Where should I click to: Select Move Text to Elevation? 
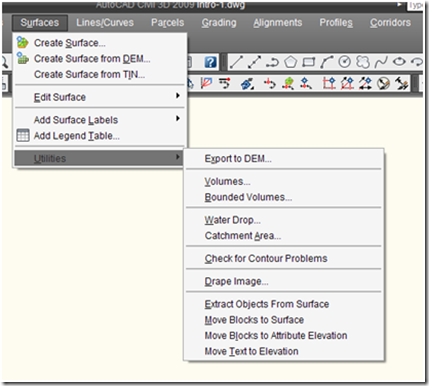coord(284,351)
